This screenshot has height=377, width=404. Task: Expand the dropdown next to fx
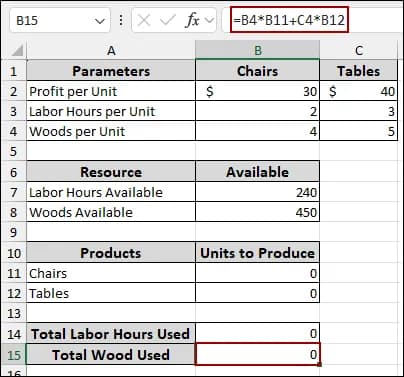click(x=209, y=21)
